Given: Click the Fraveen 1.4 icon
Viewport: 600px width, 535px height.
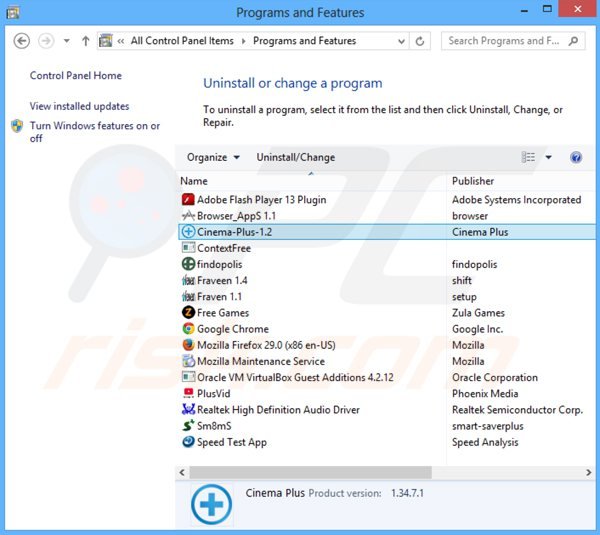Looking at the screenshot, I should point(188,280).
